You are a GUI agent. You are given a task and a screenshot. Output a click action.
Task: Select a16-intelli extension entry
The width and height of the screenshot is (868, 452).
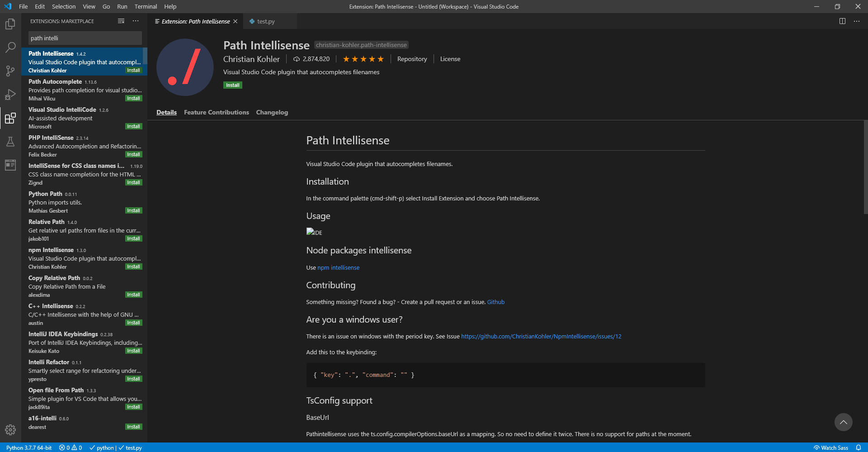click(84, 422)
